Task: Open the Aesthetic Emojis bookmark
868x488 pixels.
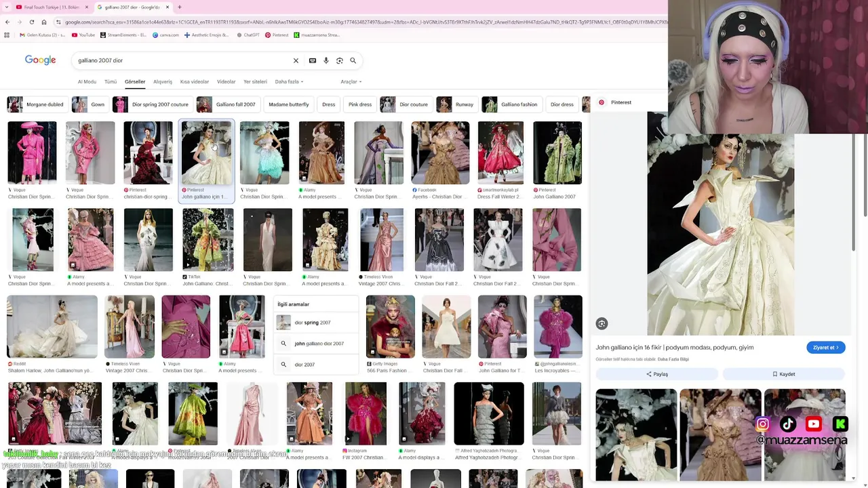Action: click(x=207, y=35)
